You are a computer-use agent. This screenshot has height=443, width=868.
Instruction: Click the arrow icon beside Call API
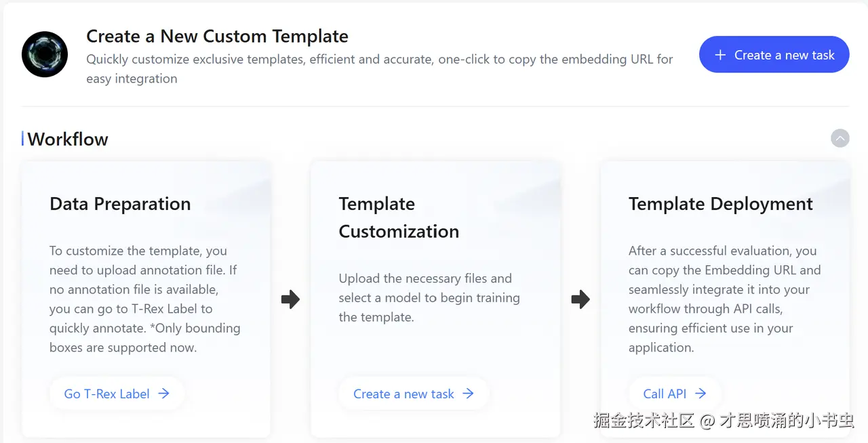coord(701,394)
